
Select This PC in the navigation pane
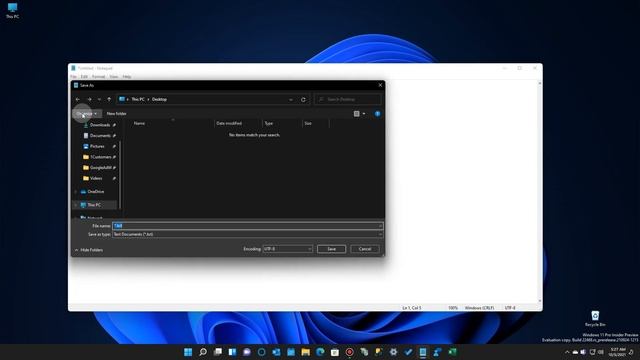(94, 205)
